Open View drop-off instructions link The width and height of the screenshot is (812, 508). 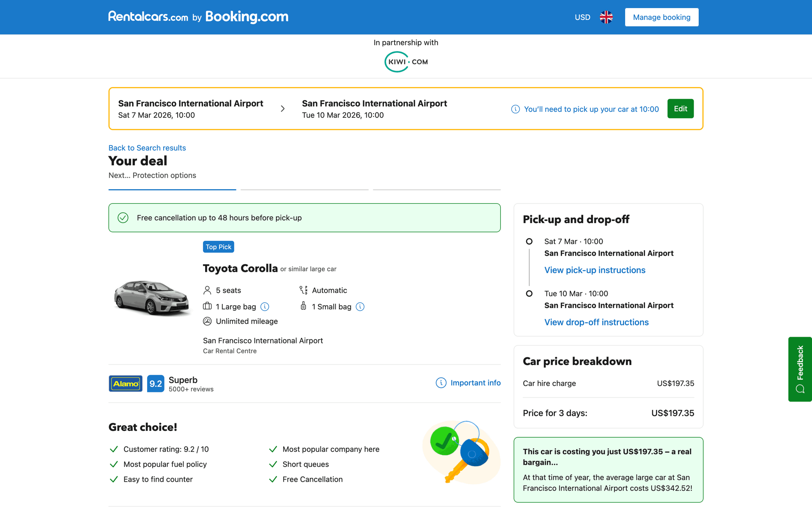596,322
